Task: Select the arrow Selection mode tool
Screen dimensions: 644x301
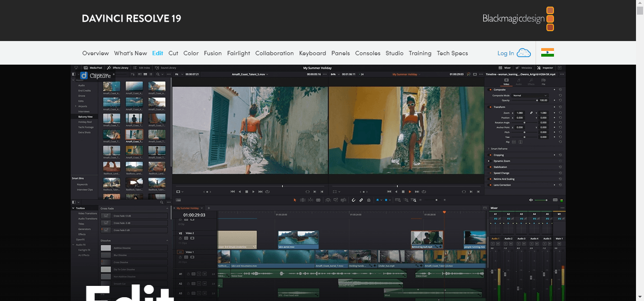Action: tap(295, 200)
